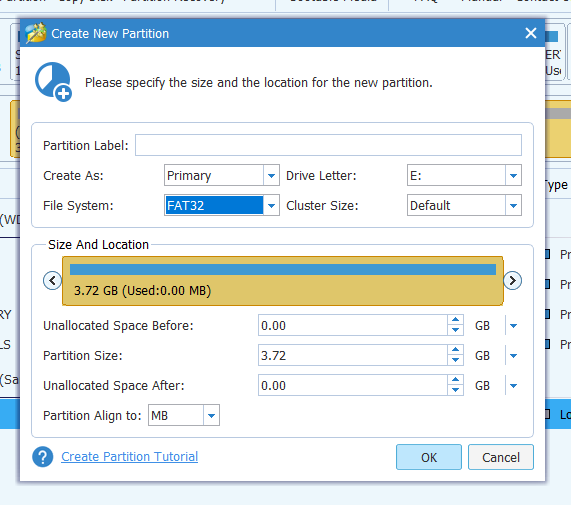The height and width of the screenshot is (505, 571).
Task: Click the right arrow beside partition bar
Action: [x=512, y=281]
